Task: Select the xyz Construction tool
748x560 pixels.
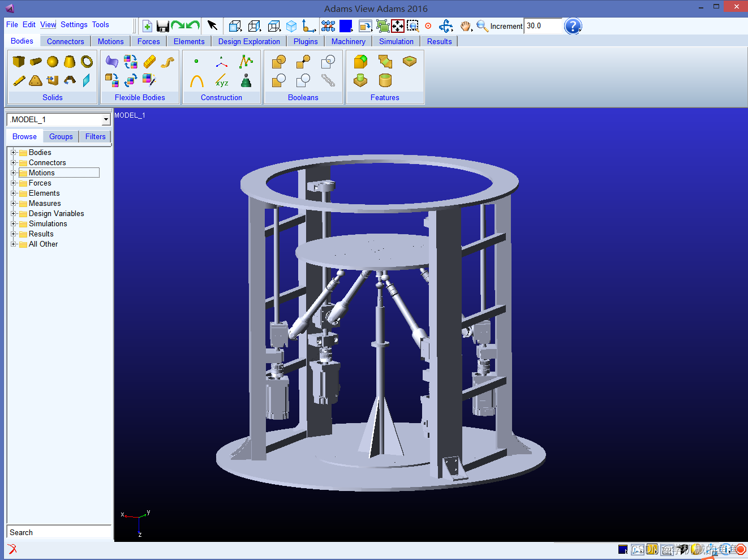Action: (222, 81)
